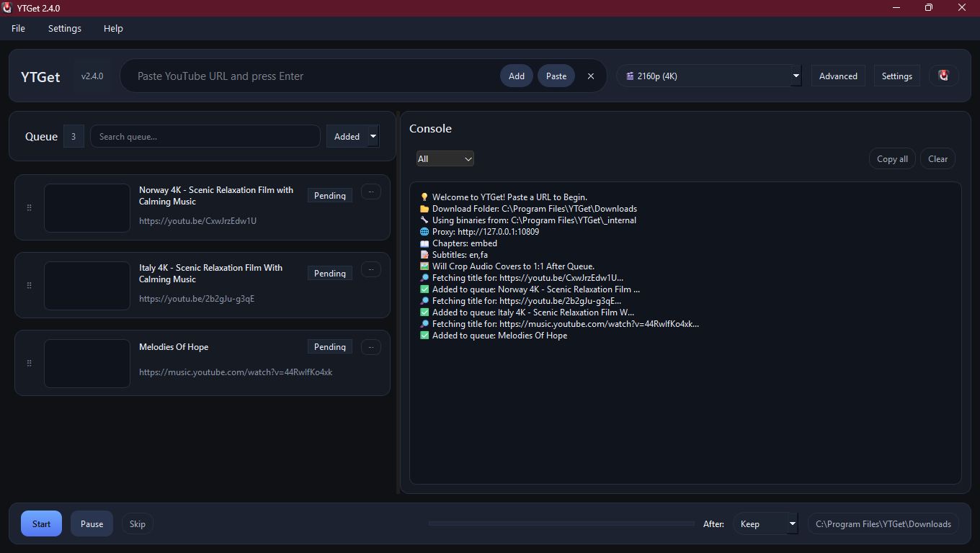
Task: Click into the Search queue field
Action: (205, 136)
